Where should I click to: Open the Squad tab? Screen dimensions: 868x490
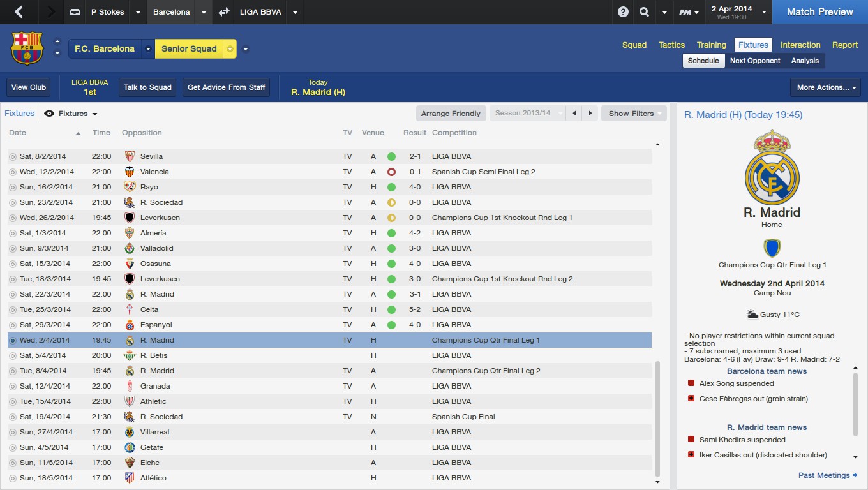[634, 45]
